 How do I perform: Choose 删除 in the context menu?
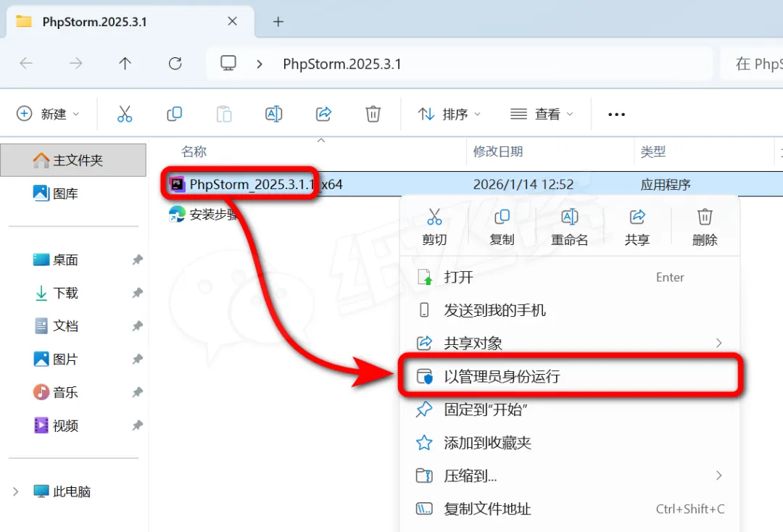pos(705,227)
